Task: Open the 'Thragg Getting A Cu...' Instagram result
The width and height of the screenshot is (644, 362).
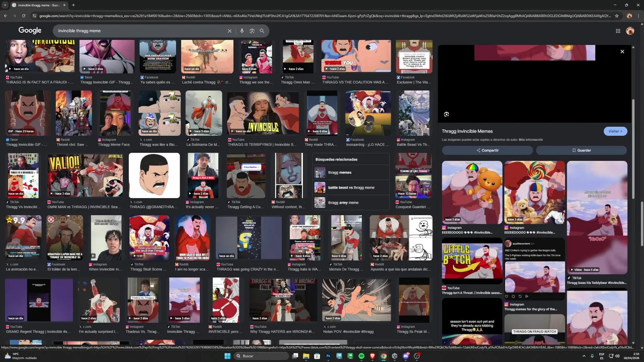Action: point(246,175)
